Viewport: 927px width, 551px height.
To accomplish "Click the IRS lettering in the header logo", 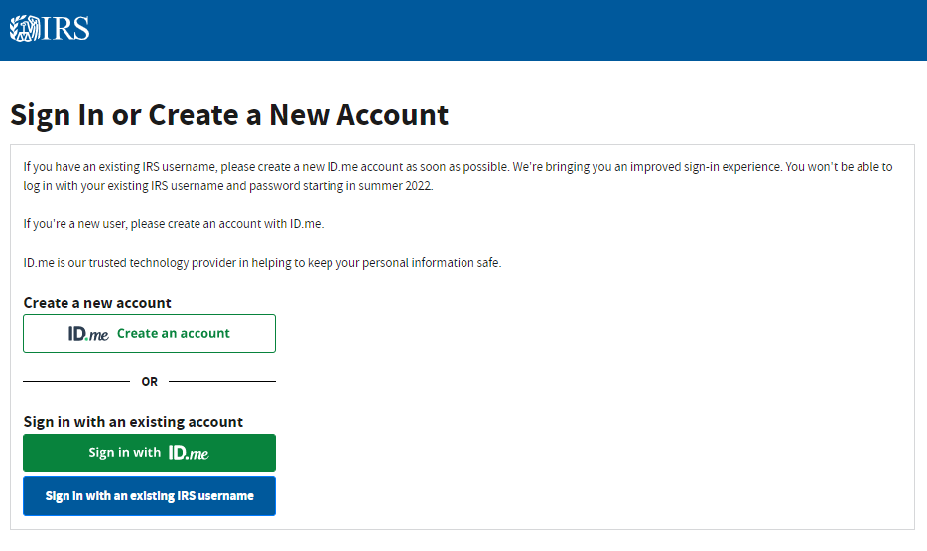I will click(66, 29).
